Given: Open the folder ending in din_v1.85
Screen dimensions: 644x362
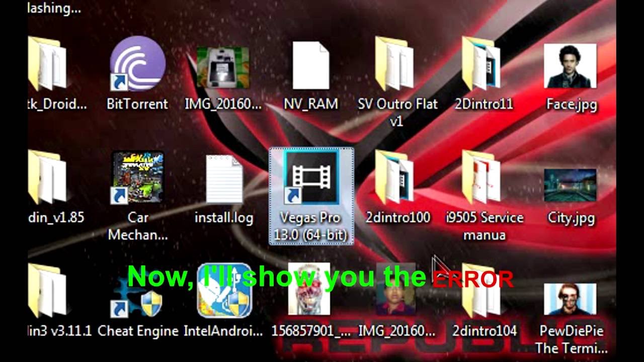Looking at the screenshot, I should point(55,188).
